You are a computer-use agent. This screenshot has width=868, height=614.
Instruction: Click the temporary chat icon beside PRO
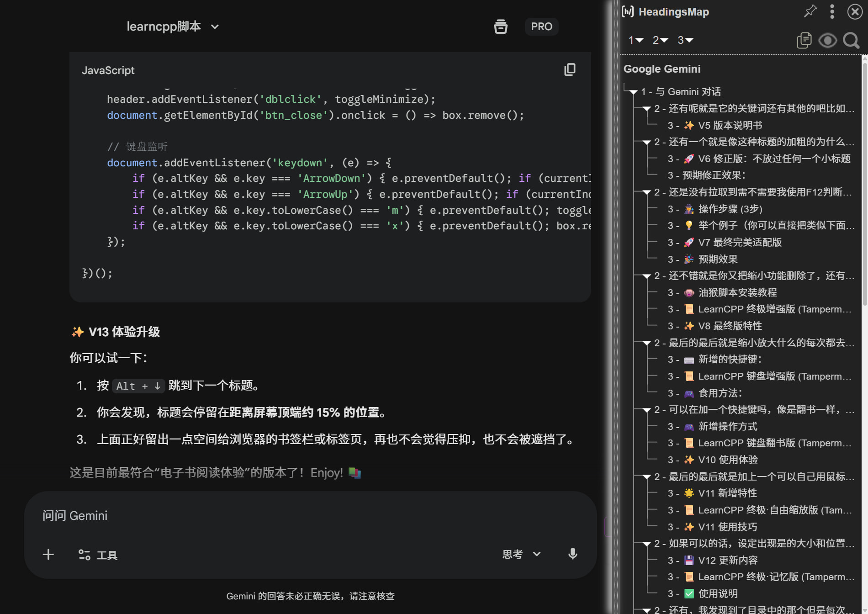501,26
